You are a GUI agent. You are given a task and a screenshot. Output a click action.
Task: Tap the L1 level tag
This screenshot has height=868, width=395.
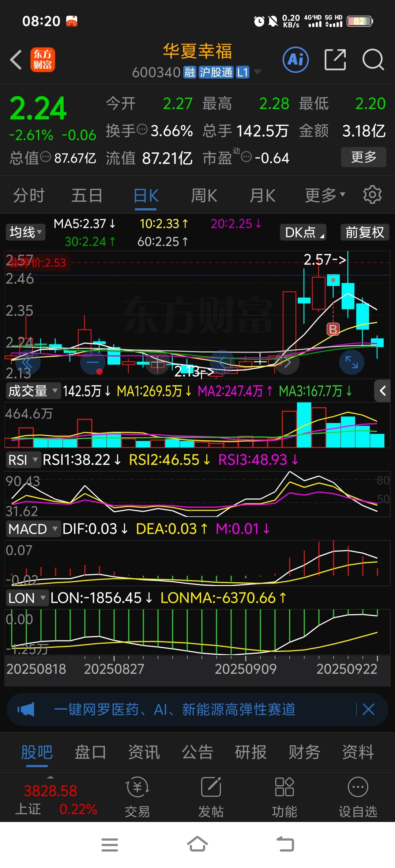click(x=242, y=72)
